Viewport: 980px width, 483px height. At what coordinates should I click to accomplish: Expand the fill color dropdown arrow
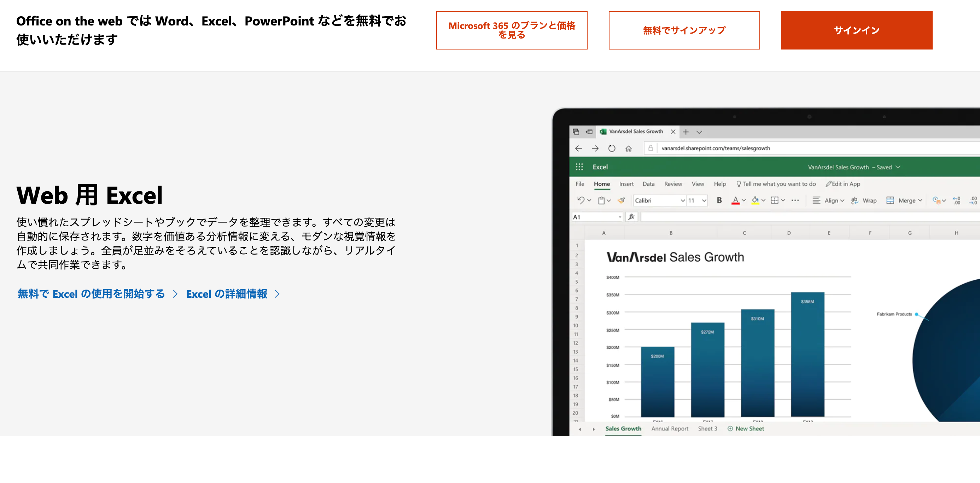[x=763, y=200]
